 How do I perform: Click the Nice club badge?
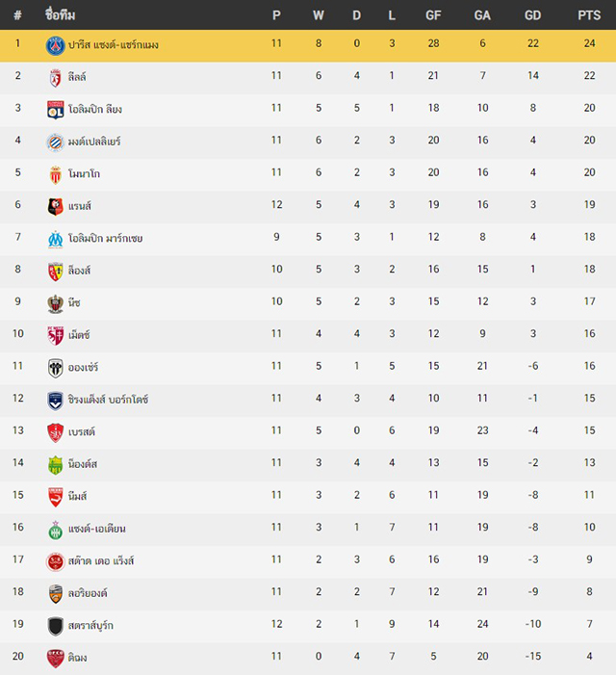pos(56,303)
